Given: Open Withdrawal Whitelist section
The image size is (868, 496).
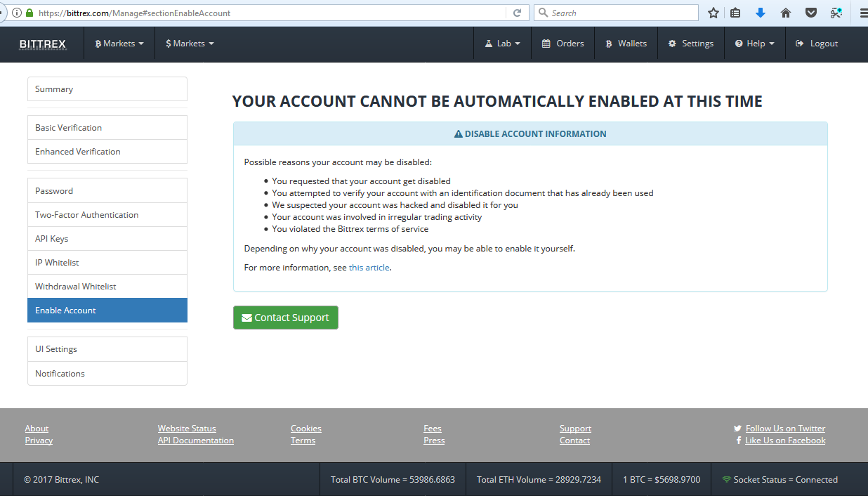Looking at the screenshot, I should coord(107,287).
